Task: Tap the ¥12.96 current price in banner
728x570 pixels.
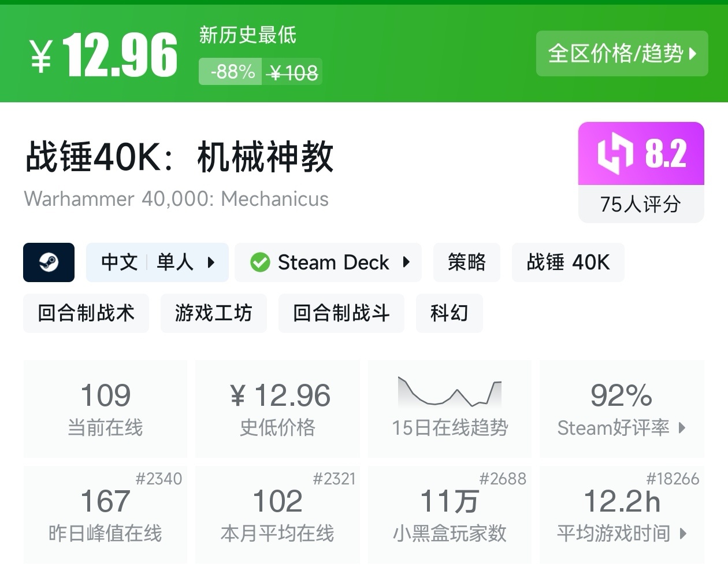Action: 103,55
